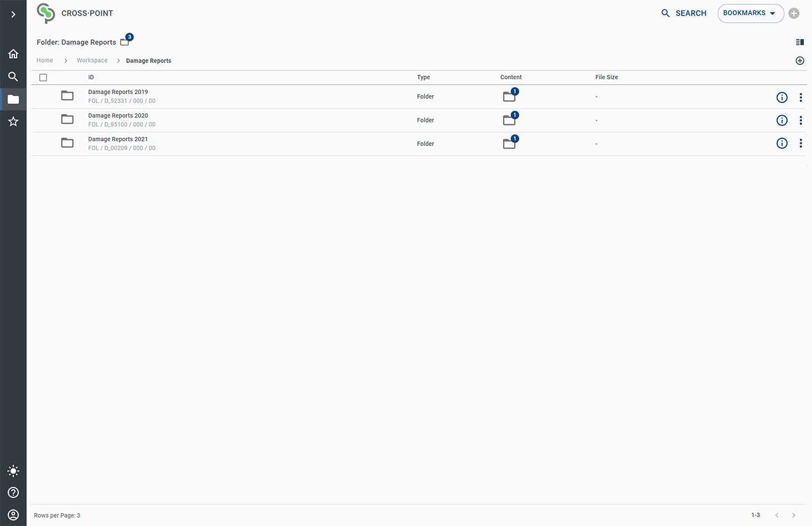Go to Home breadcrumb
Image resolution: width=812 pixels, height=526 pixels.
(45, 60)
